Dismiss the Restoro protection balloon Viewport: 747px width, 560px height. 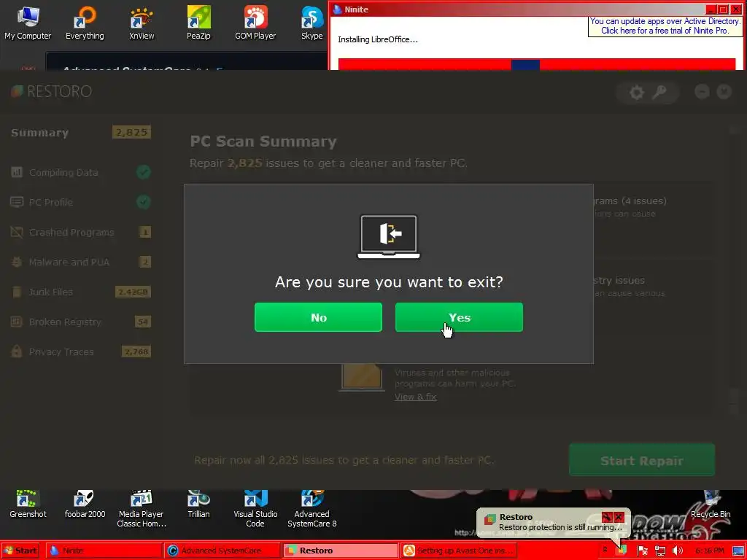[x=619, y=517]
